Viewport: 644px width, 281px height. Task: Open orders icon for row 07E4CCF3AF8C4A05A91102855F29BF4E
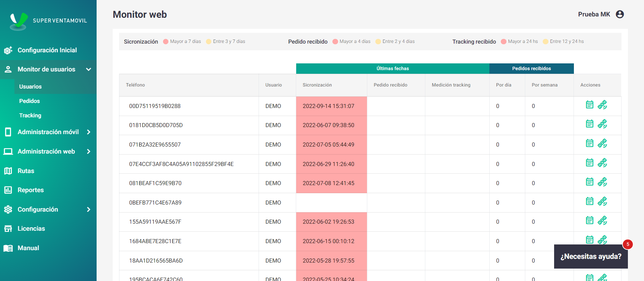click(x=590, y=163)
